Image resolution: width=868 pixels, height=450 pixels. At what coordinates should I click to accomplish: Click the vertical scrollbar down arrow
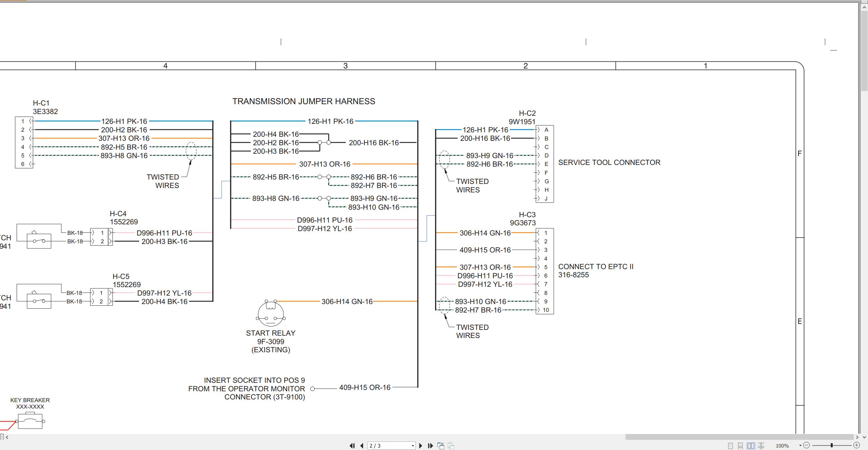click(x=864, y=437)
